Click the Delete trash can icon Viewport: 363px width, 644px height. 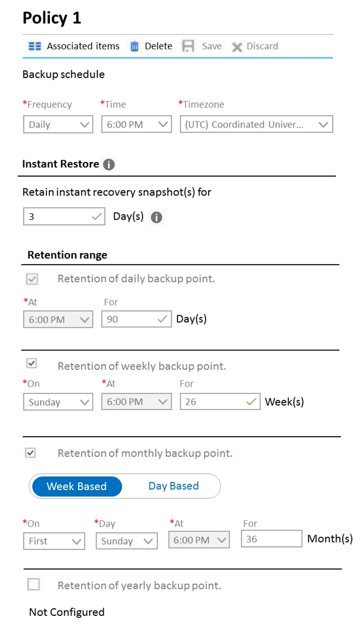135,46
